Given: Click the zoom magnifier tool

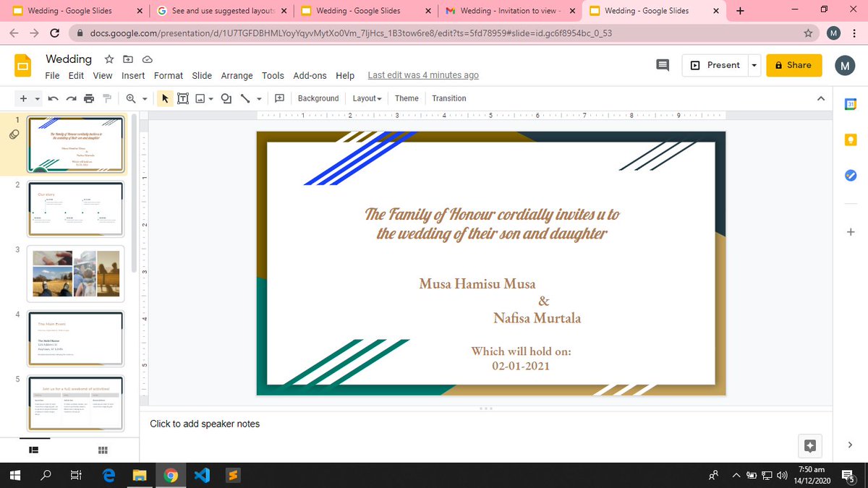Looking at the screenshot, I should [x=131, y=98].
